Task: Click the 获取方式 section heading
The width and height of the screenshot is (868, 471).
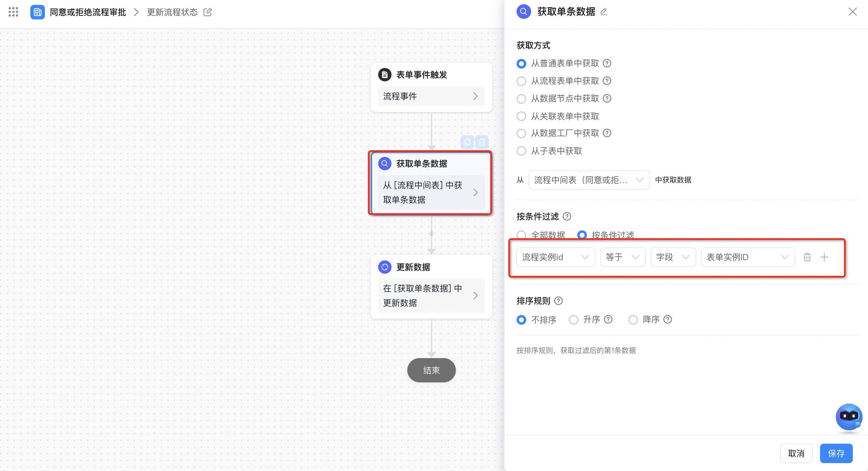Action: 533,45
